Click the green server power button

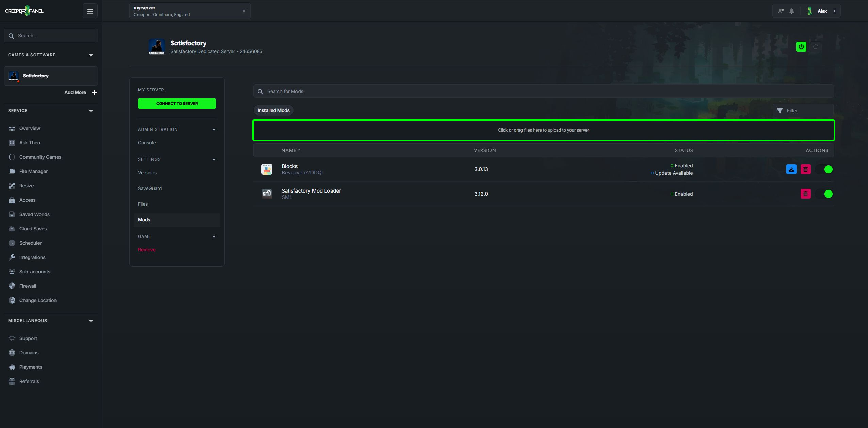(801, 47)
